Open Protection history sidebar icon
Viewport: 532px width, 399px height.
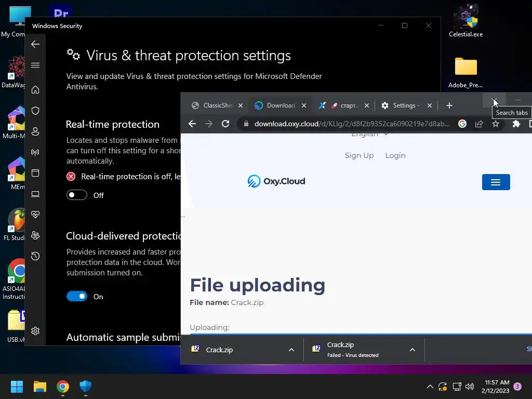coord(35,256)
